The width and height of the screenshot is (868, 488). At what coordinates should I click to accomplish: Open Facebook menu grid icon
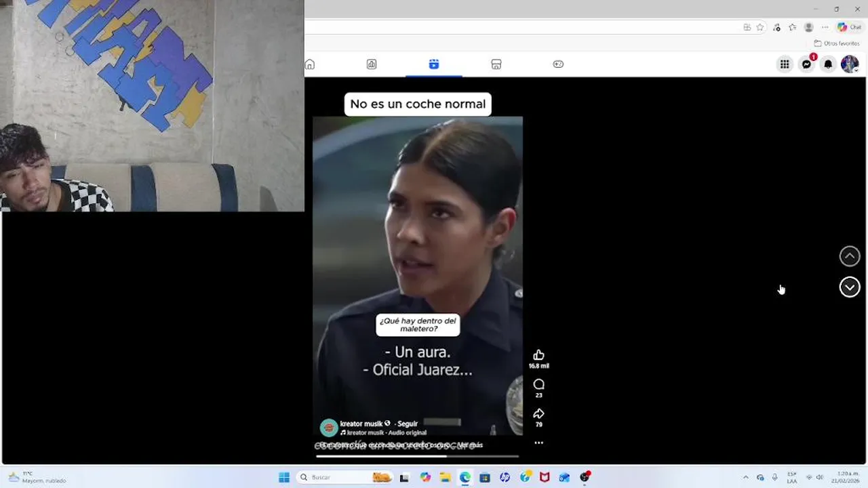click(785, 64)
